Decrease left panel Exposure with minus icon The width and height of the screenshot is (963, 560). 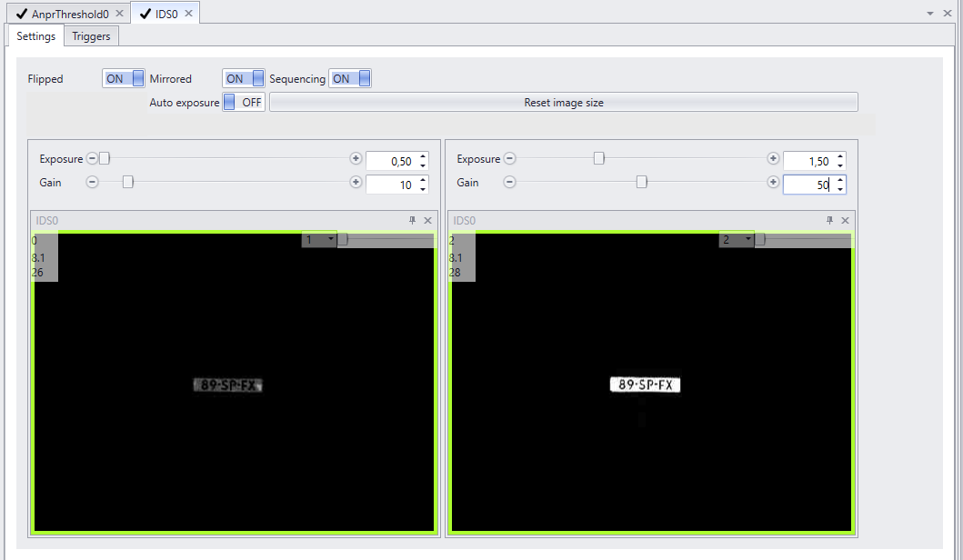tap(92, 158)
